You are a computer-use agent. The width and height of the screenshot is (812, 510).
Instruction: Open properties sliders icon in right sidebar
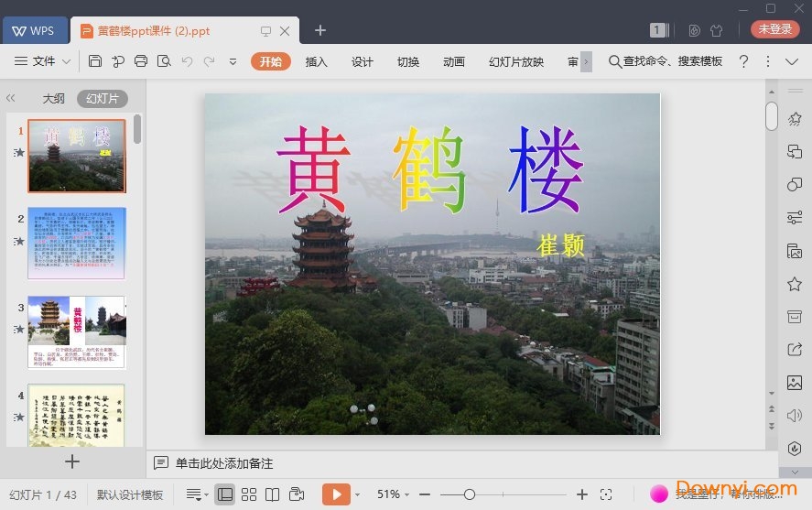click(x=795, y=218)
